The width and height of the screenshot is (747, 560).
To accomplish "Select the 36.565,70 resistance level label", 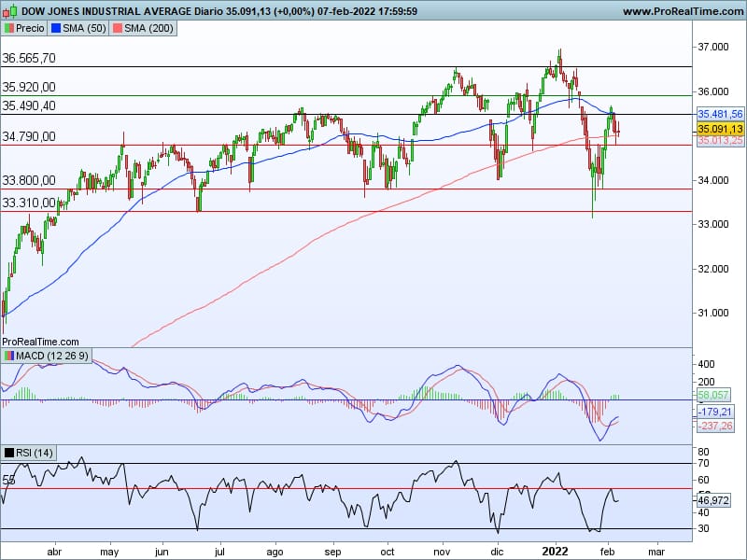I will click(x=29, y=58).
